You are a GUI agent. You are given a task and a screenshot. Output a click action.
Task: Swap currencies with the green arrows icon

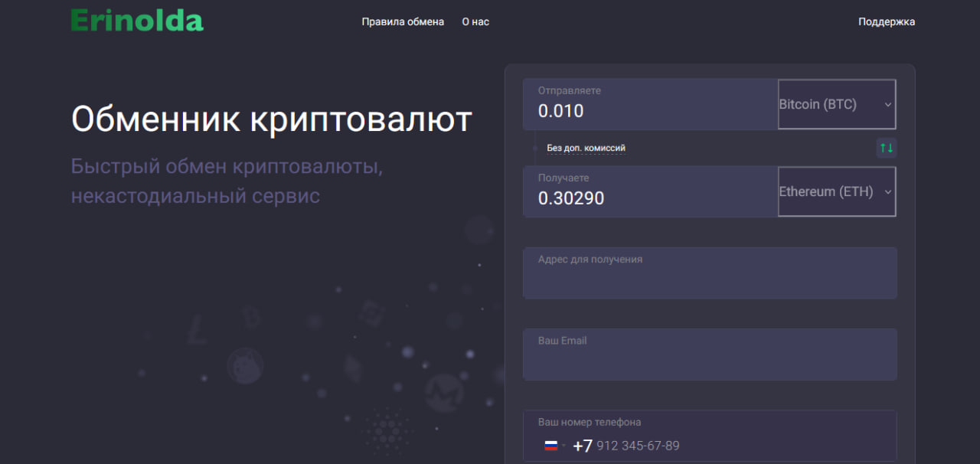(887, 148)
